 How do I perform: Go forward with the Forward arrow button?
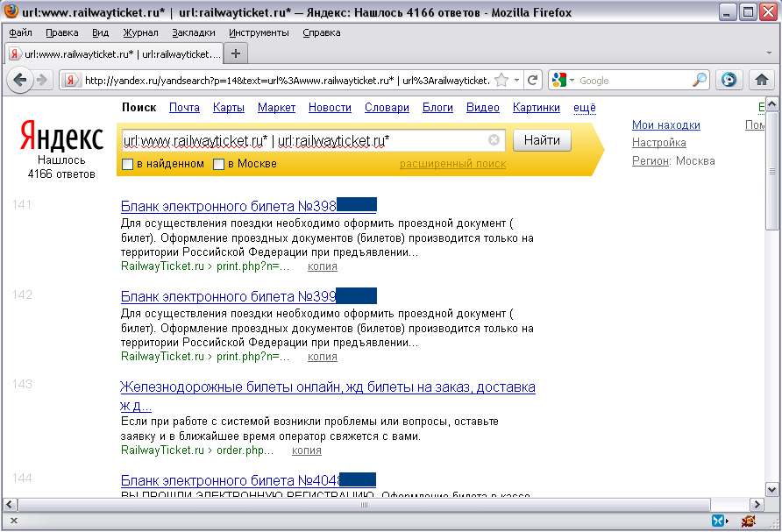coord(43,80)
